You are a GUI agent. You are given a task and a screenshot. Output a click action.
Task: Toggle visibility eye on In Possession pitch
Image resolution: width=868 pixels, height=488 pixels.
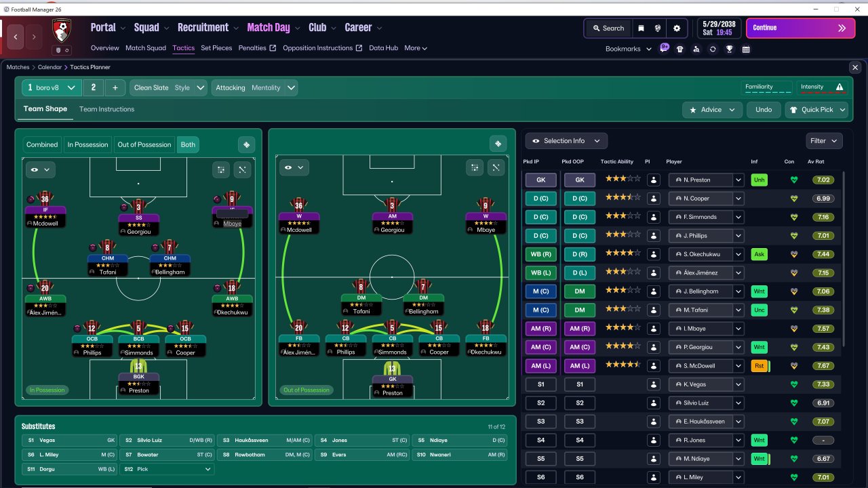coord(41,169)
